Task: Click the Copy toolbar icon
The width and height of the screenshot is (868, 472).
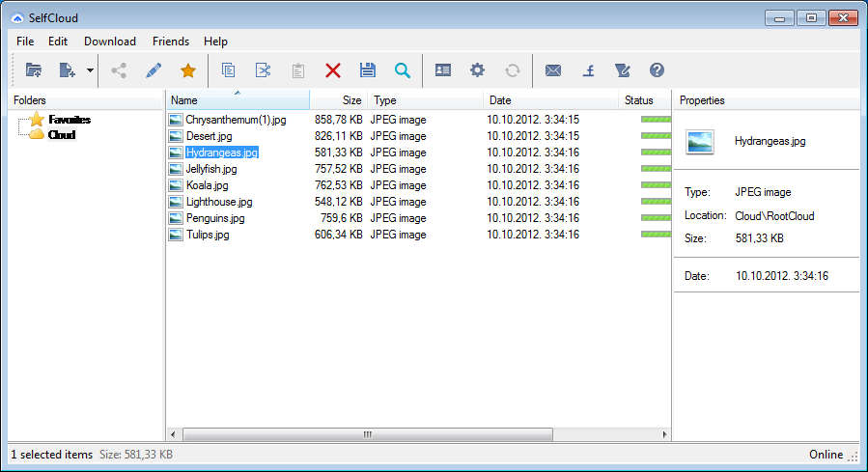Action: tap(228, 70)
